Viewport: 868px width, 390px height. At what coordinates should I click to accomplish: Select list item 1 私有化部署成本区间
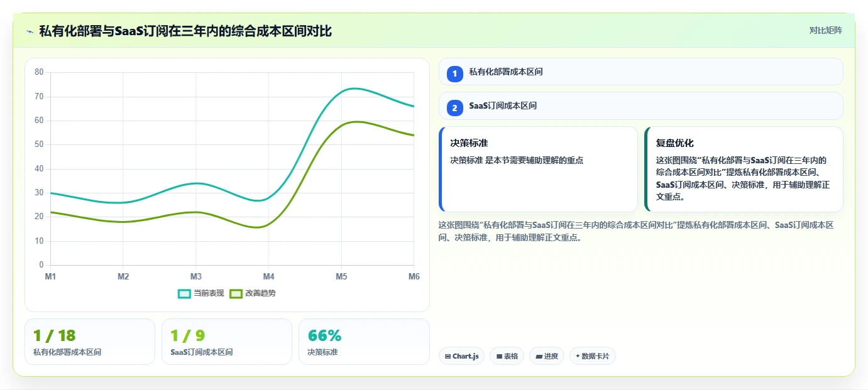pyautogui.click(x=640, y=72)
